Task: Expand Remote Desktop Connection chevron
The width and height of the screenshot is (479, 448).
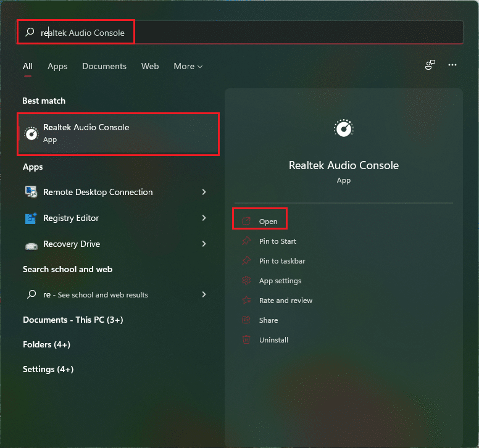Action: pos(204,192)
